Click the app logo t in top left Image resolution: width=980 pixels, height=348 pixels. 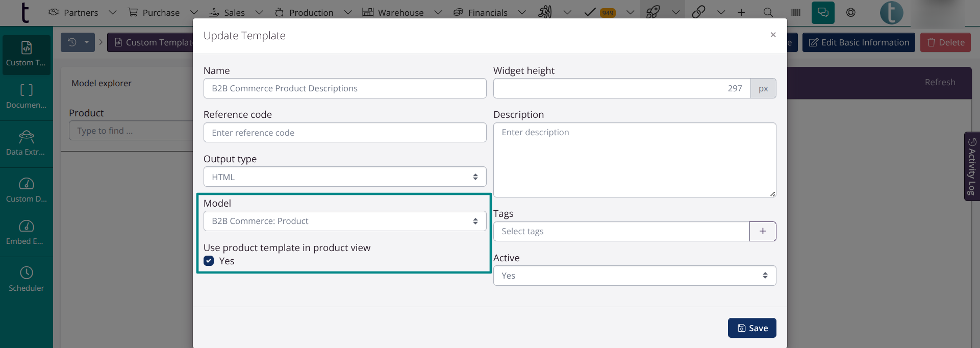click(x=24, y=13)
